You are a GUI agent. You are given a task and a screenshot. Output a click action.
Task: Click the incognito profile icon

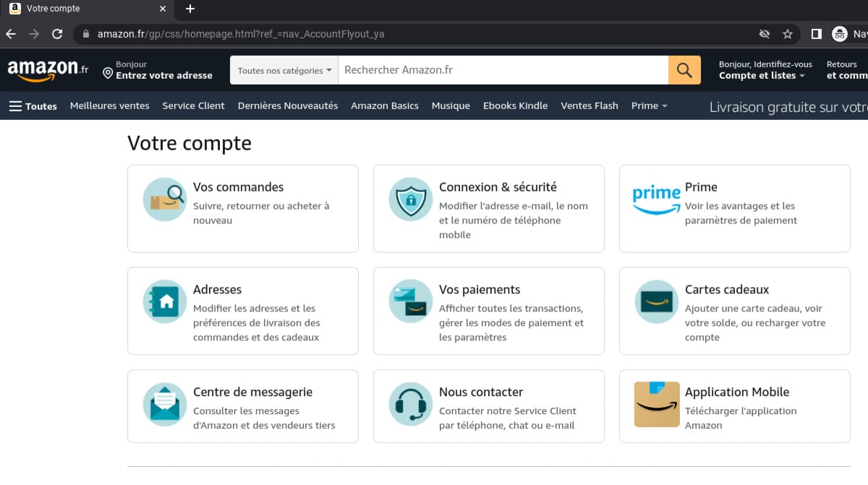point(840,34)
